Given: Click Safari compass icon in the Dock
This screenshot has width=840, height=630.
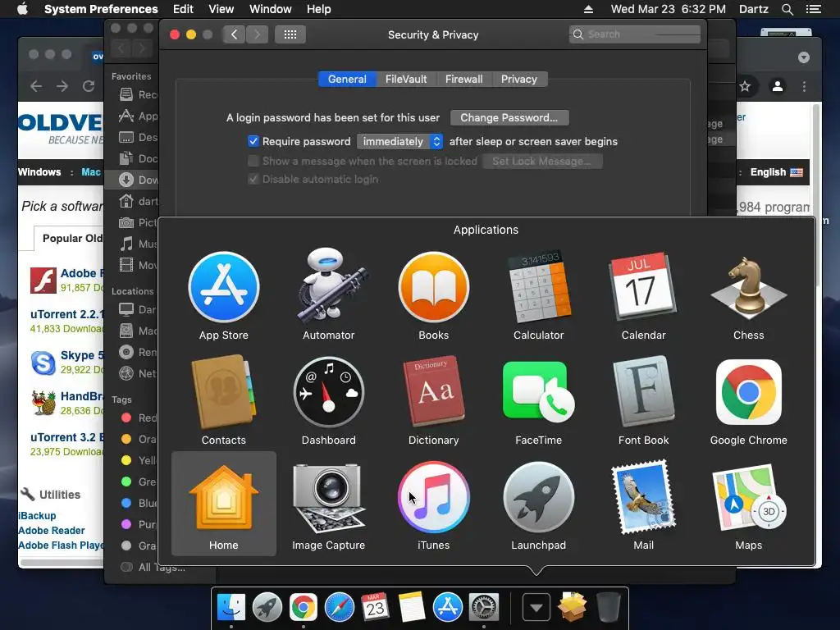Looking at the screenshot, I should point(339,607).
